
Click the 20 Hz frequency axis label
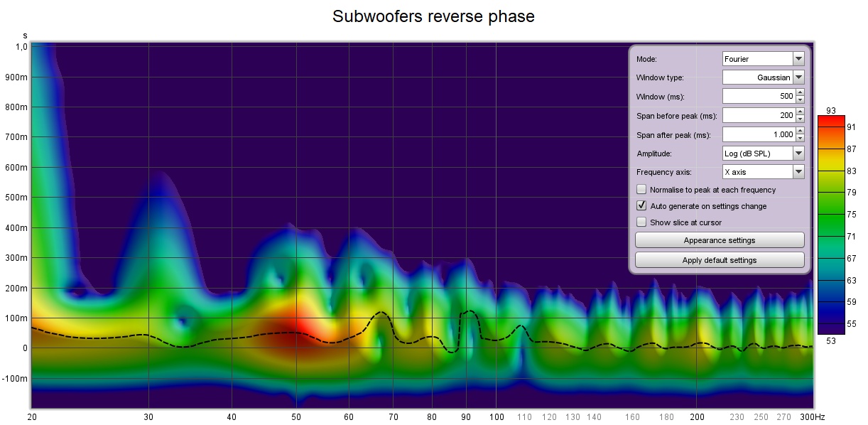[x=32, y=416]
